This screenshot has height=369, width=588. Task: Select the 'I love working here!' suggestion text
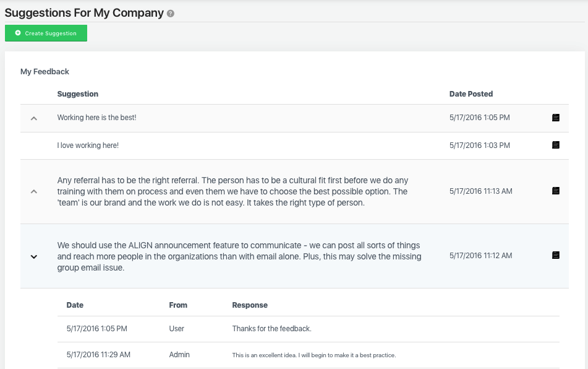pyautogui.click(x=88, y=145)
